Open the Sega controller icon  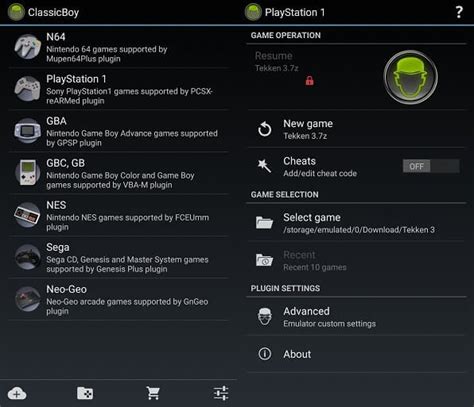[28, 257]
